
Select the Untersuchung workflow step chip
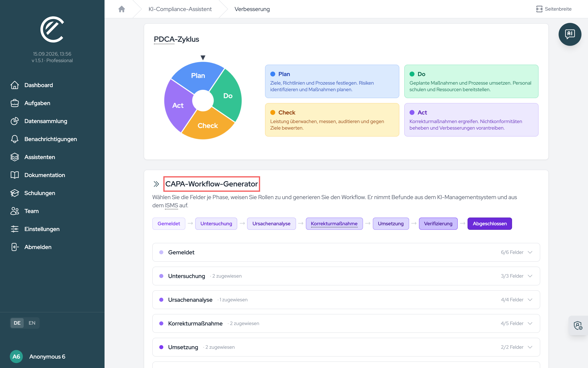[216, 224]
